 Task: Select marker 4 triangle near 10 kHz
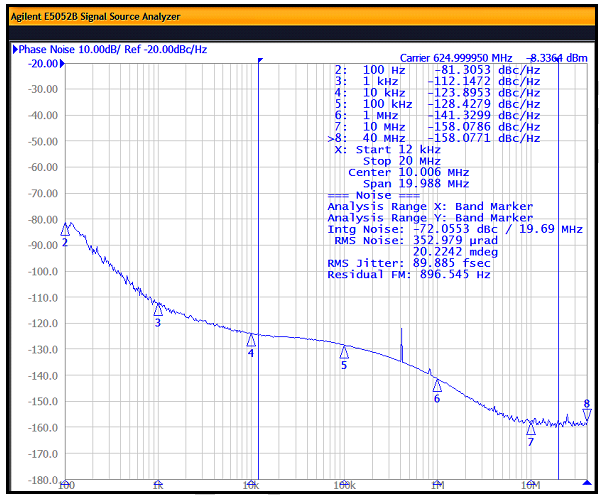pos(251,340)
